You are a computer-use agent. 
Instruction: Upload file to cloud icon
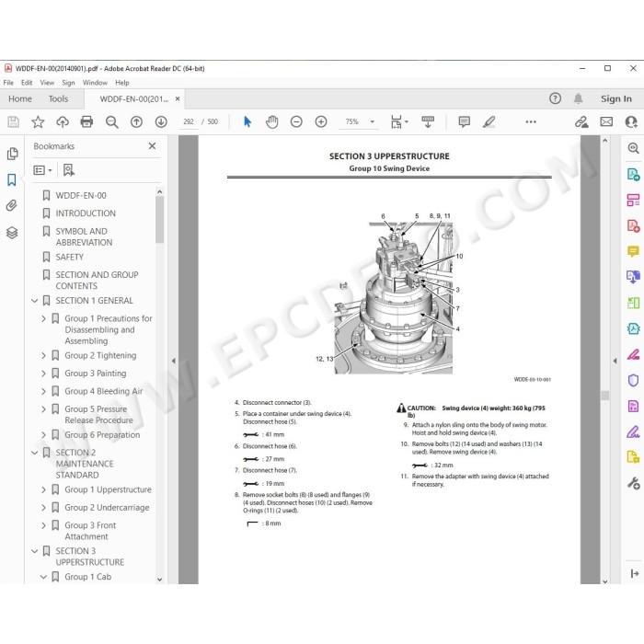tap(63, 121)
